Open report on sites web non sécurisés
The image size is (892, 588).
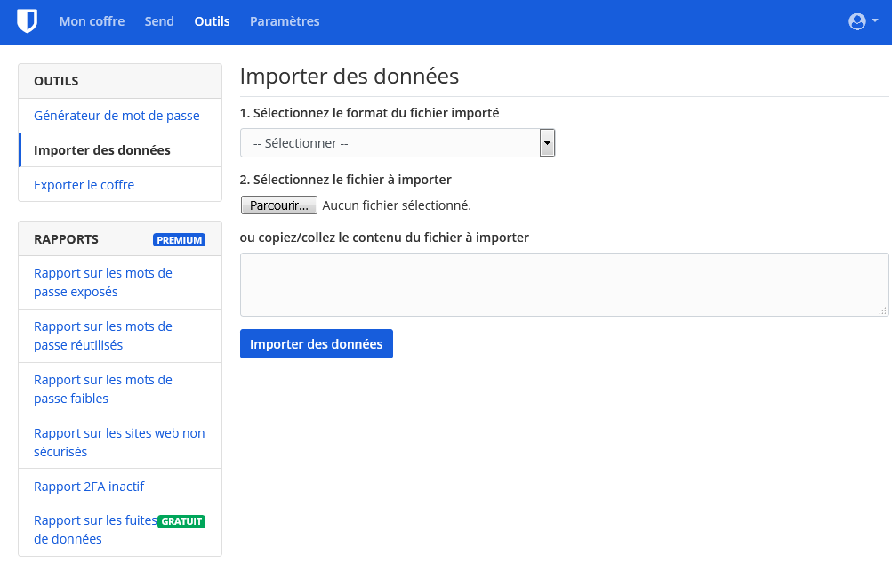tap(119, 442)
